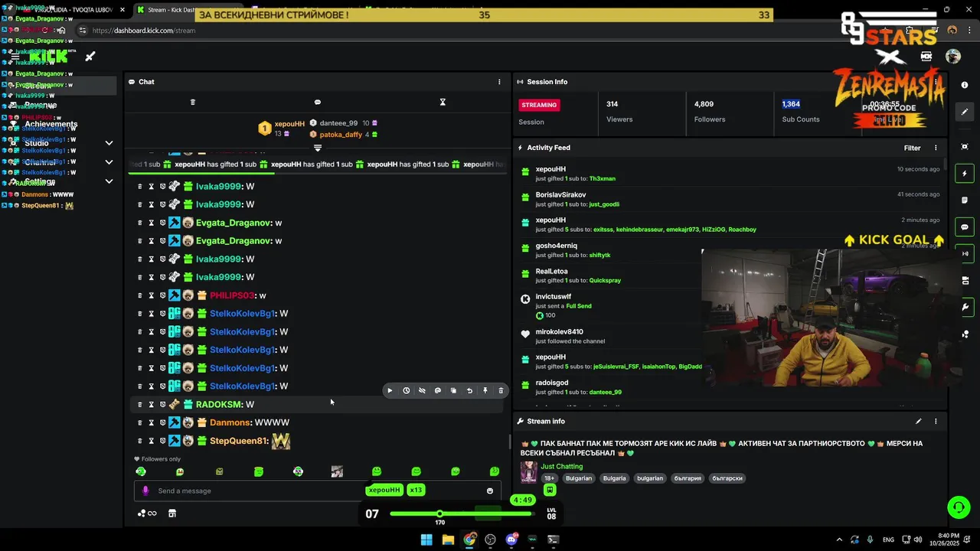Image resolution: width=980 pixels, height=551 pixels.
Task: Click the purple microphone icon in message box
Action: pos(145,491)
